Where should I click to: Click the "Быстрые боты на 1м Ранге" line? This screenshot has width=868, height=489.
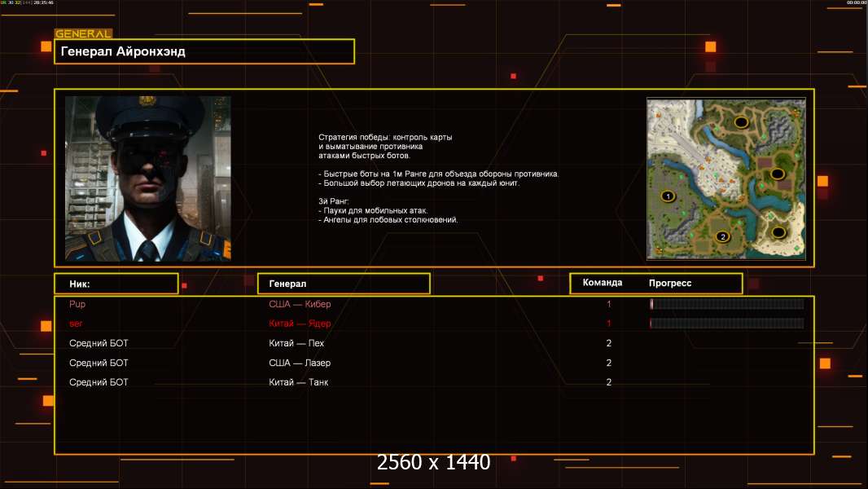(x=438, y=174)
